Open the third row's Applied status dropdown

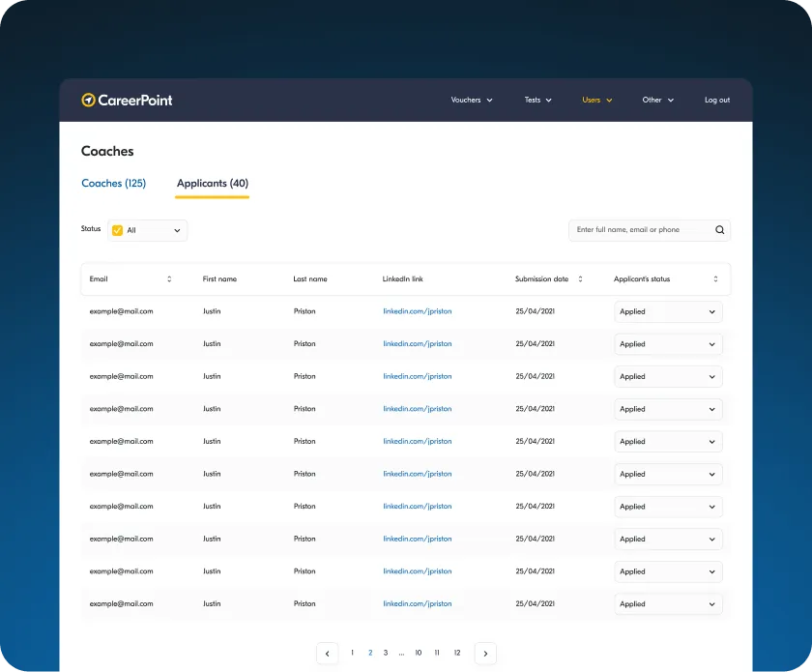click(668, 377)
